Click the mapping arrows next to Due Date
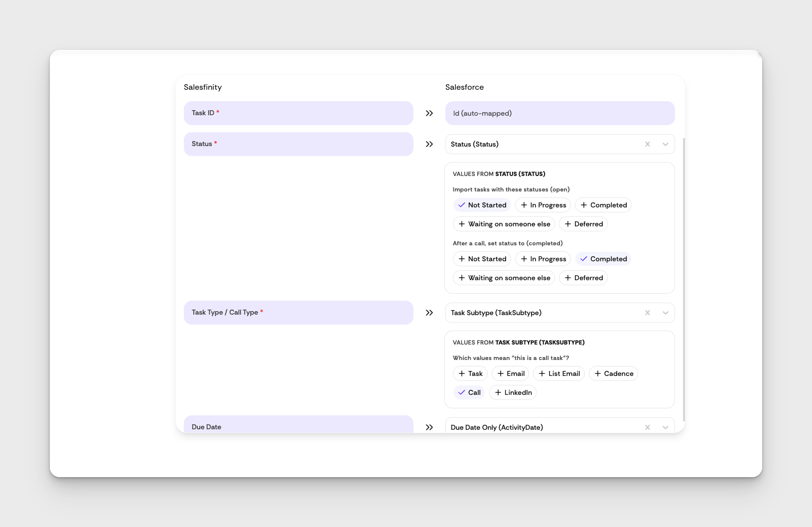Image resolution: width=812 pixels, height=527 pixels. (x=429, y=427)
